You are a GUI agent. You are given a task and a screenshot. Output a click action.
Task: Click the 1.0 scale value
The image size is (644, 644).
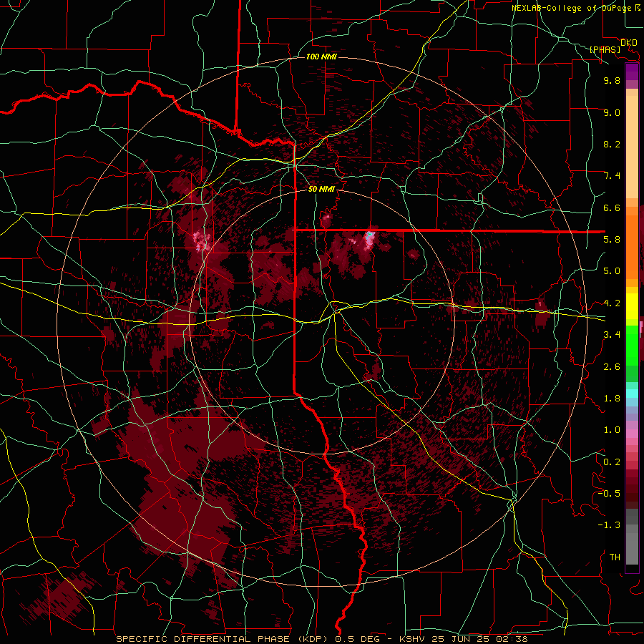[612, 431]
